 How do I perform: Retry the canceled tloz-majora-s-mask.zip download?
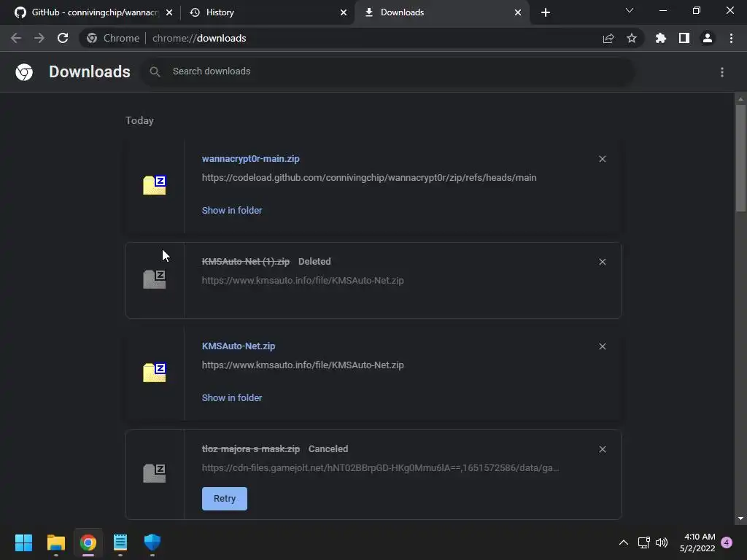(225, 499)
